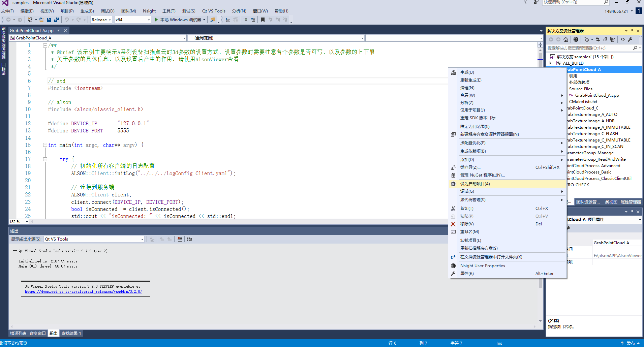
Task: Open the output source Qt VS Tools dropdown
Action: (x=94, y=239)
